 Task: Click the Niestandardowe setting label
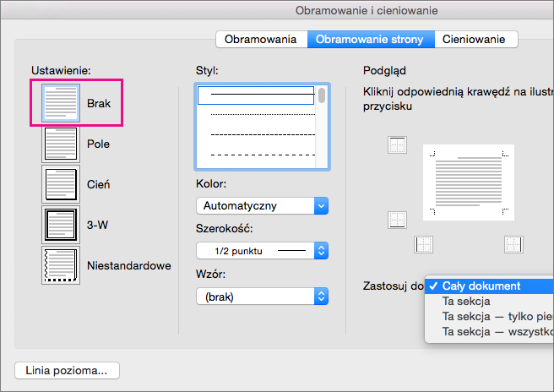click(x=129, y=265)
